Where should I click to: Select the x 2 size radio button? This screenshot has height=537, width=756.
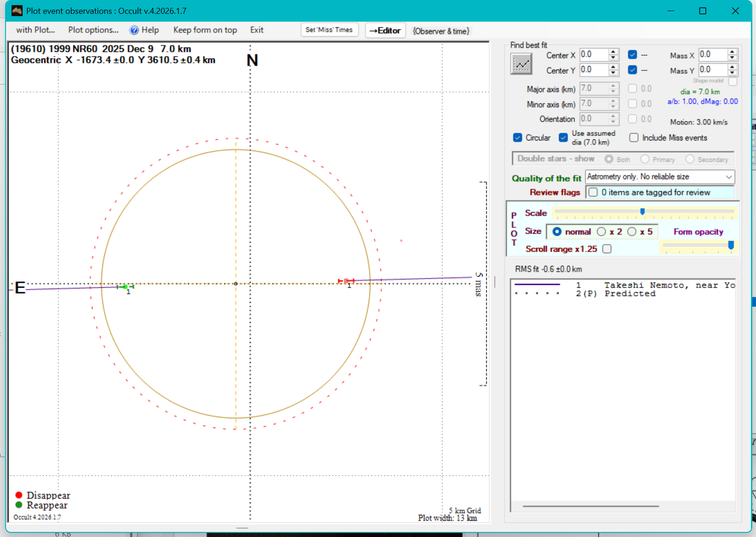click(x=601, y=231)
